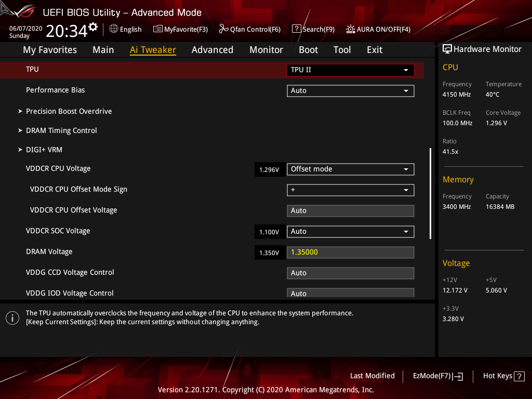Click the settings gear next to the clock
Viewport: 532px width, 399px height.
[93, 27]
